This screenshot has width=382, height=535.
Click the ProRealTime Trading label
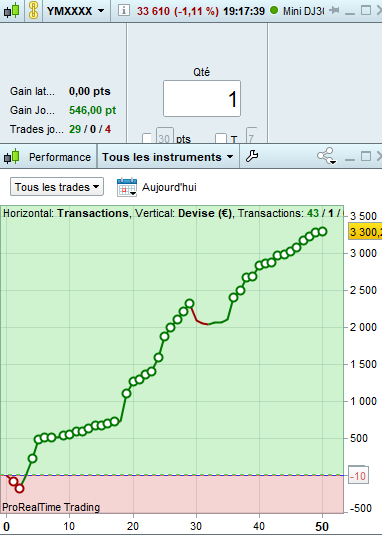pos(51,507)
